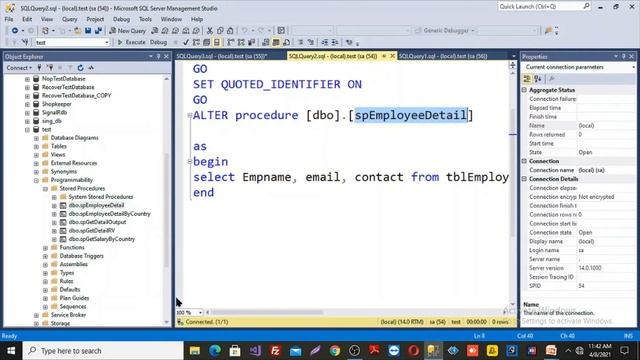
Task: Click the Display Estimated Execution Plan icon
Action: pyautogui.click(x=196, y=42)
